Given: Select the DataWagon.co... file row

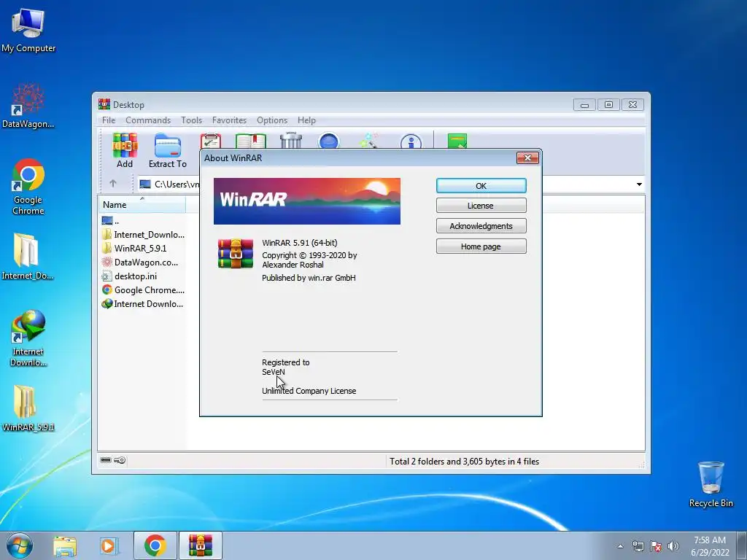Looking at the screenshot, I should coord(143,262).
